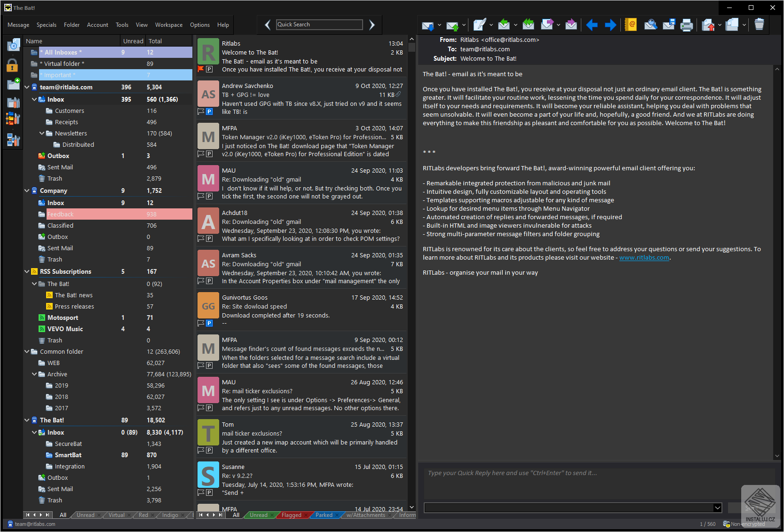Switch to the Parked message tab

click(324, 515)
